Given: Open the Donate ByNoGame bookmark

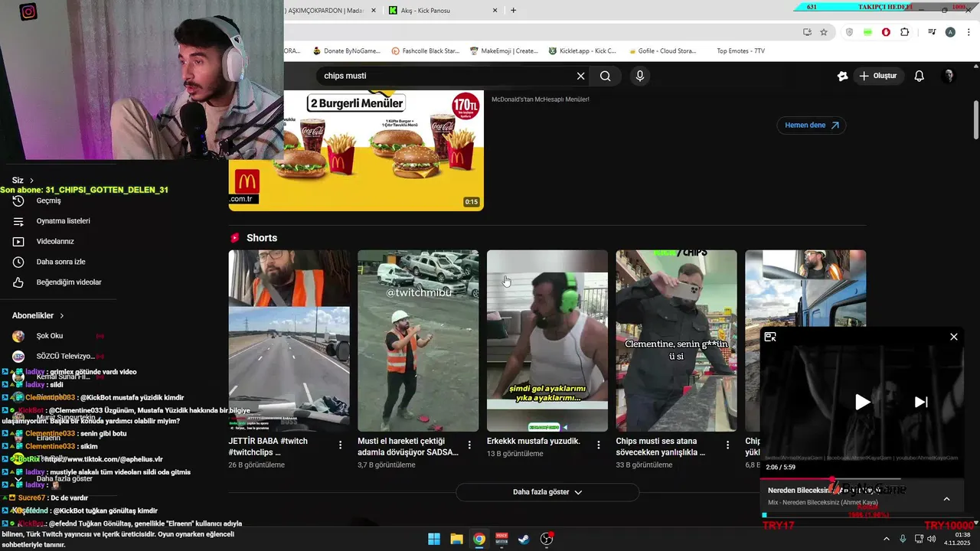Looking at the screenshot, I should [x=346, y=51].
